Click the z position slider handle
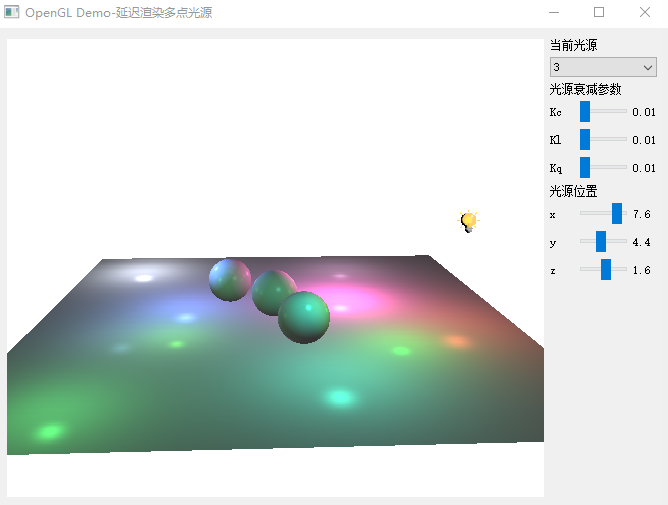This screenshot has width=668, height=505. (606, 269)
